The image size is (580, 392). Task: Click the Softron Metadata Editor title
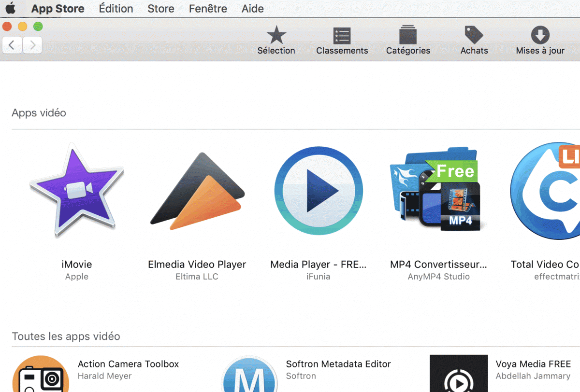[x=338, y=364]
